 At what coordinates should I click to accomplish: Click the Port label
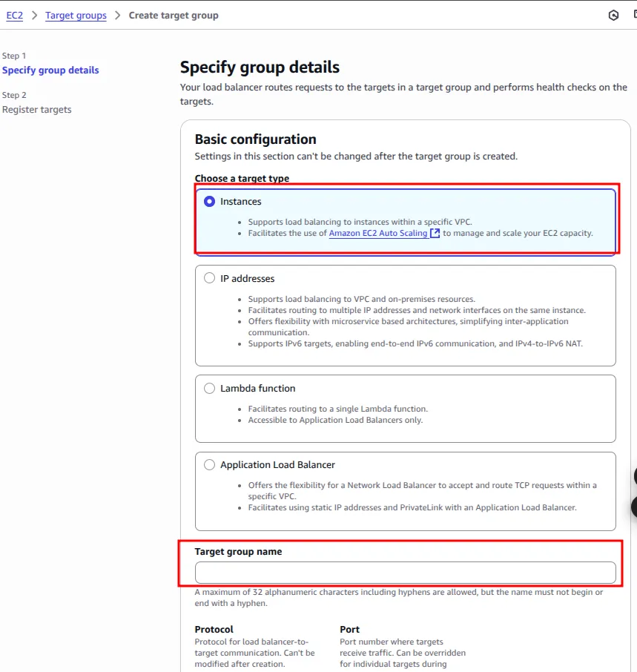pyautogui.click(x=349, y=630)
